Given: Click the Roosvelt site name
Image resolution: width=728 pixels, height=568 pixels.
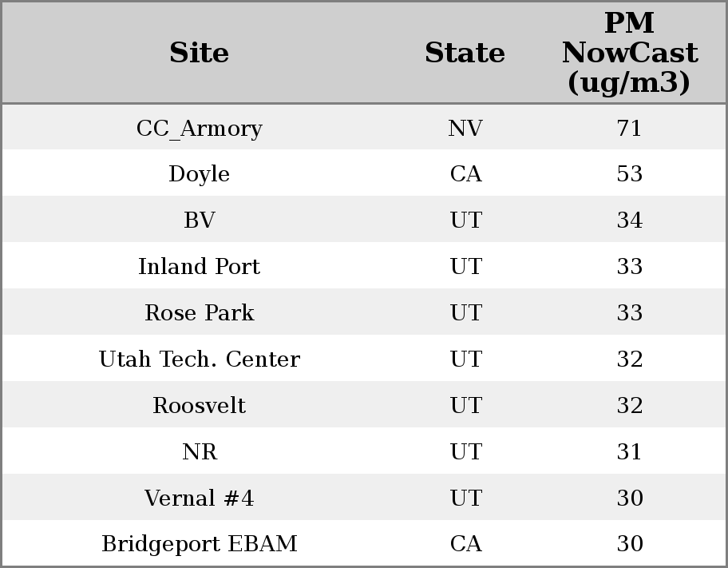Looking at the screenshot, I should tap(199, 405).
